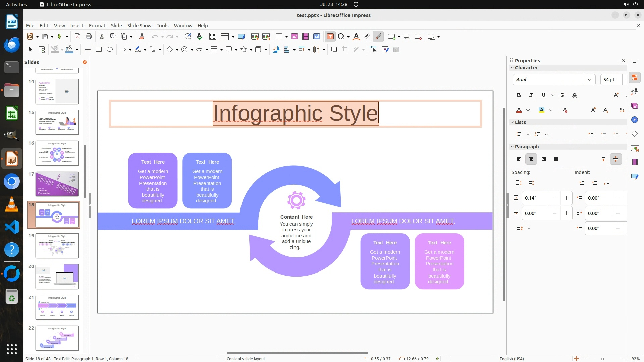This screenshot has height=362, width=644.
Task: Click the Crop Image tool icon
Action: click(x=345, y=50)
